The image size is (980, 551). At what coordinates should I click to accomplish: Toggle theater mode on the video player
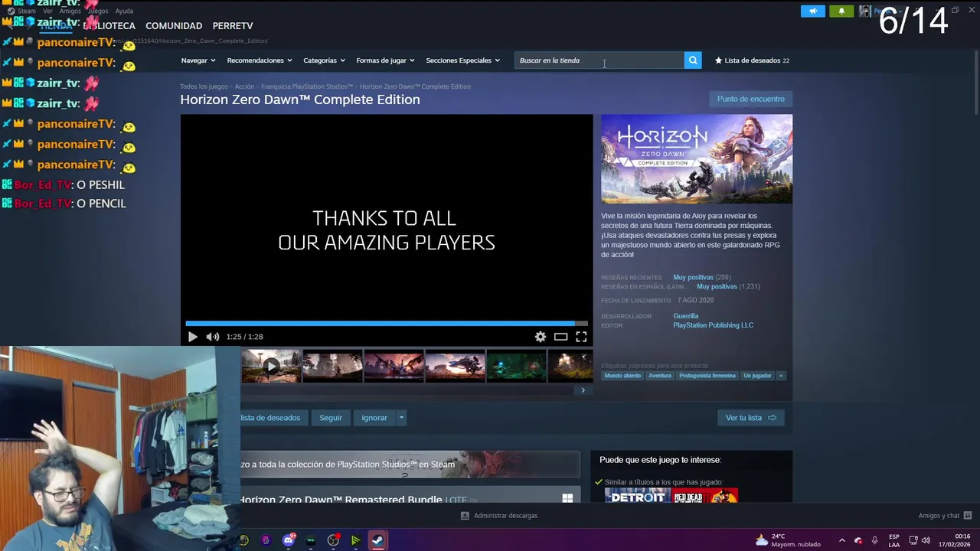pyautogui.click(x=560, y=337)
